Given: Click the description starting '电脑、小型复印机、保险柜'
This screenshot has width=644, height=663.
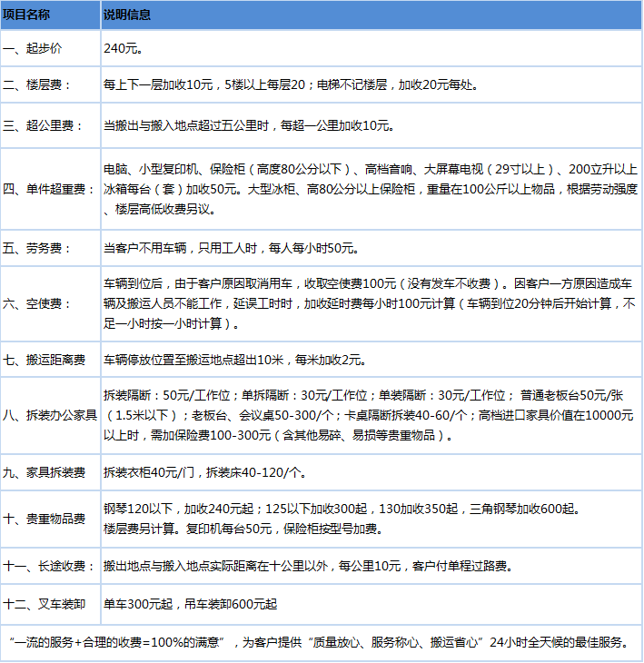Looking at the screenshot, I should pos(371,189).
